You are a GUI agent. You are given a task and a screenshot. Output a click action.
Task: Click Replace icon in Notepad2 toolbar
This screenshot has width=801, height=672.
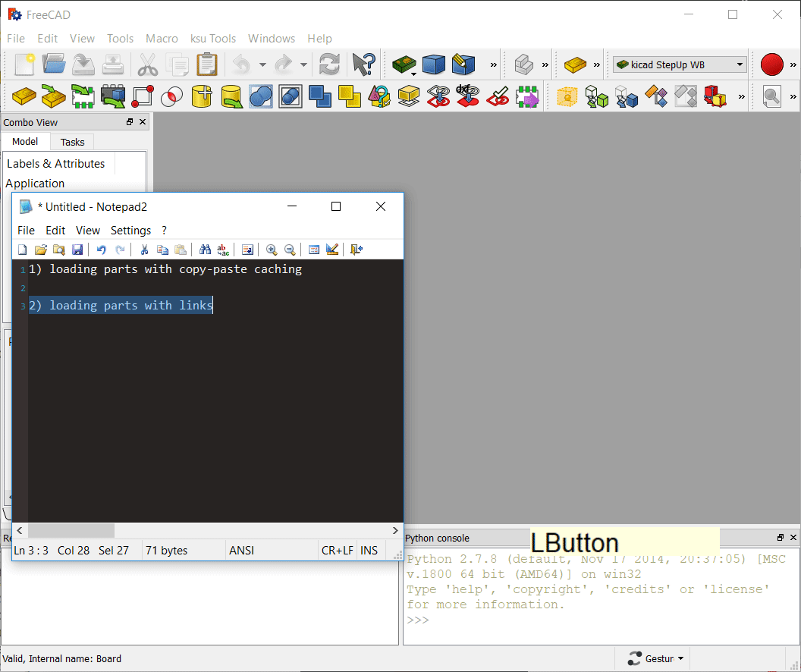click(223, 250)
